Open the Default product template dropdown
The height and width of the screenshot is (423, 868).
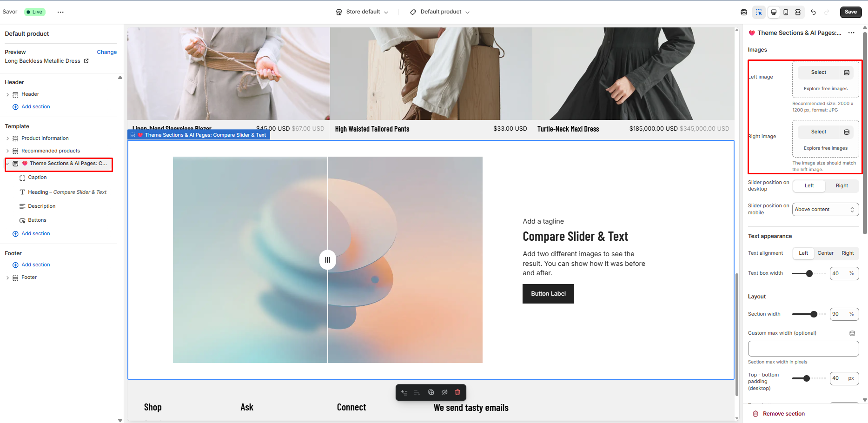(x=440, y=12)
